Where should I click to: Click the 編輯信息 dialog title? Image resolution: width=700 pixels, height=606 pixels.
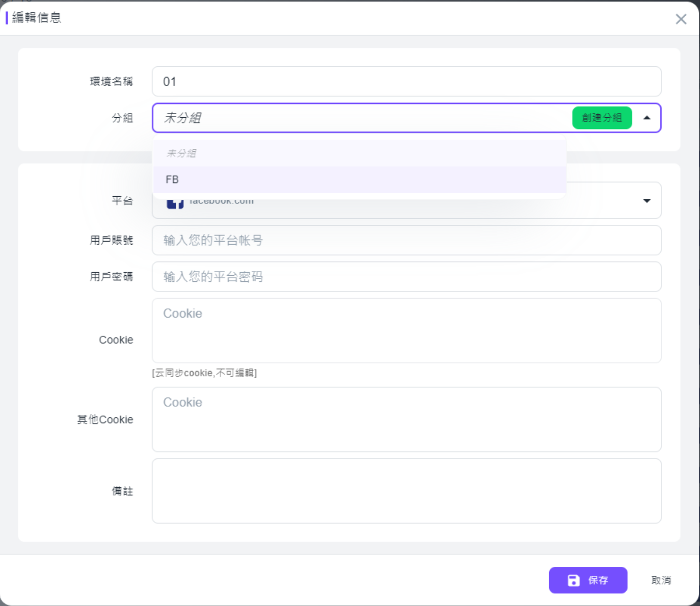[37, 17]
